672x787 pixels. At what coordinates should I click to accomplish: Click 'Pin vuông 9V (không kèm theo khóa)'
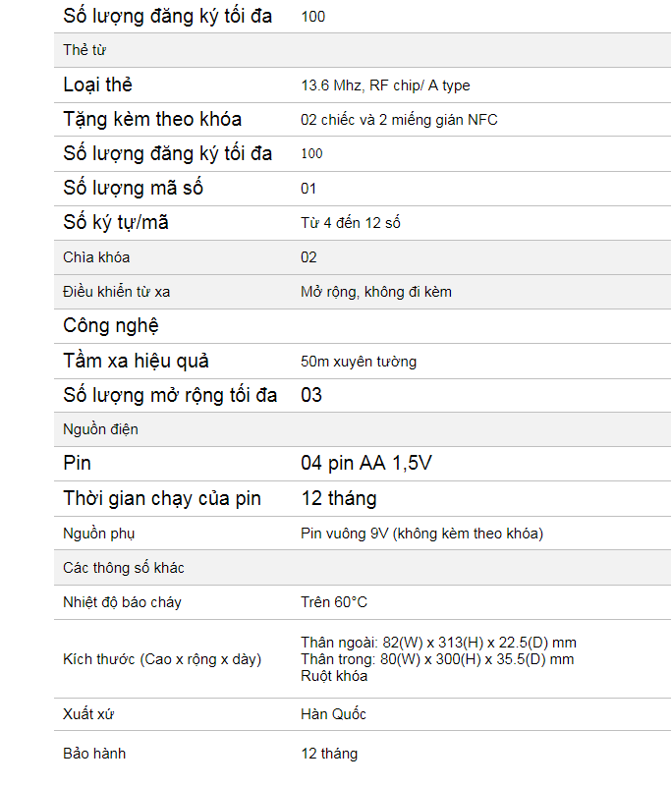click(x=421, y=534)
